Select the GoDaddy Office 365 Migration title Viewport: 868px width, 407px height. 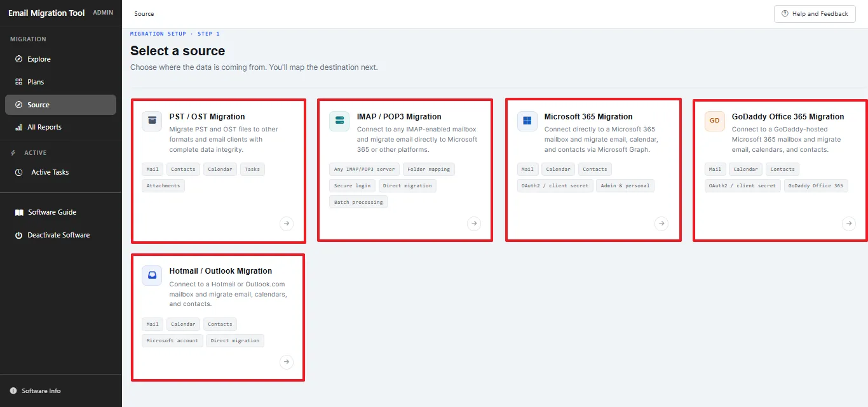[x=788, y=117]
